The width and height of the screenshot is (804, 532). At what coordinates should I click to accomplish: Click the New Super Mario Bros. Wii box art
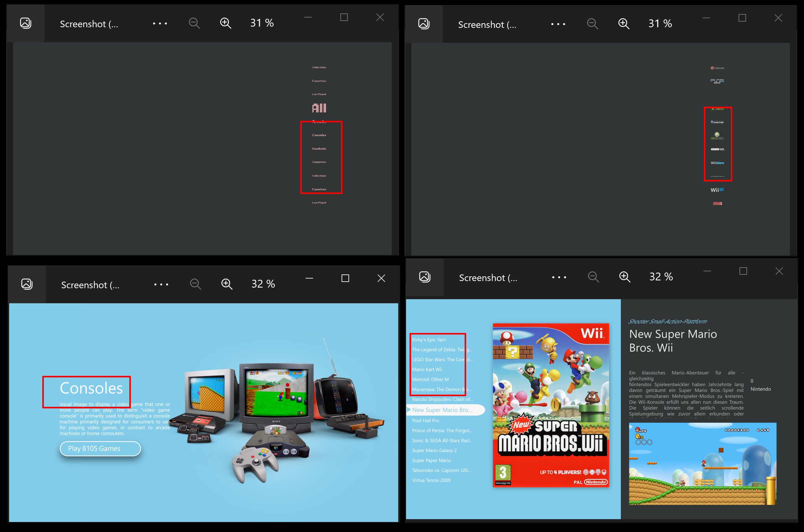pos(551,406)
